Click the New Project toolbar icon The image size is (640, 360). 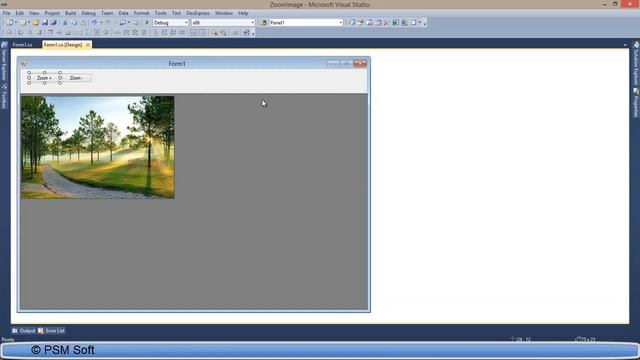tap(9, 22)
